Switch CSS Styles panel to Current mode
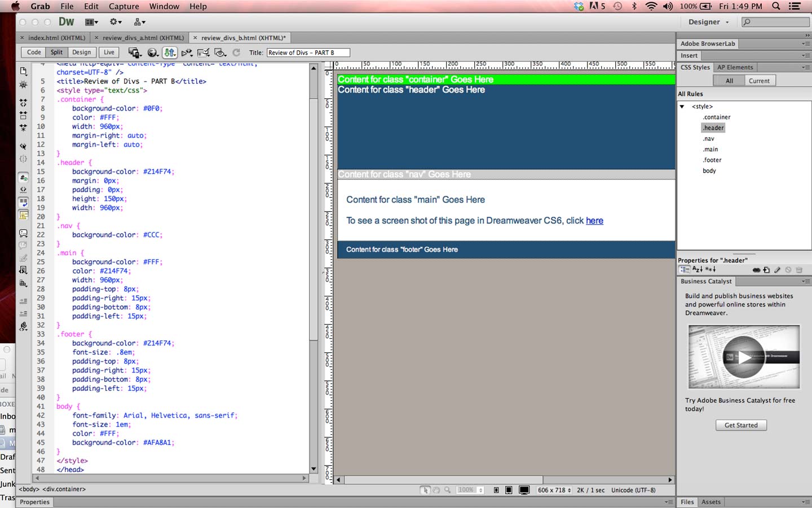 [x=758, y=81]
